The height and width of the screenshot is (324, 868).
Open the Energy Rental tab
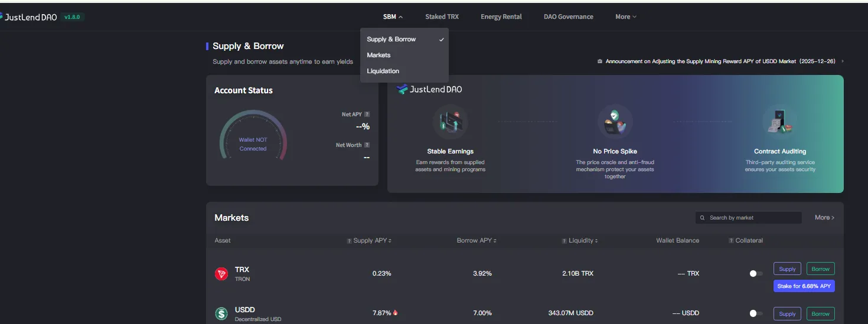tap(501, 17)
